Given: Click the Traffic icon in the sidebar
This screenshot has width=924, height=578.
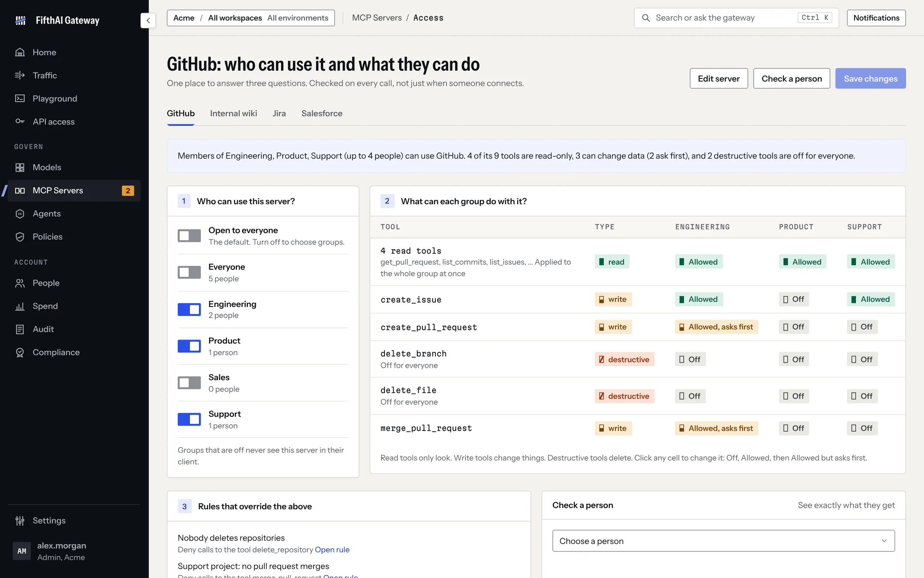Looking at the screenshot, I should point(20,75).
